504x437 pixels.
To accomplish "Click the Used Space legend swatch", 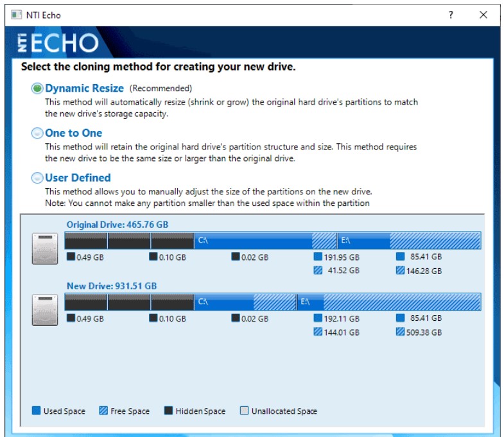I will pyautogui.click(x=37, y=411).
